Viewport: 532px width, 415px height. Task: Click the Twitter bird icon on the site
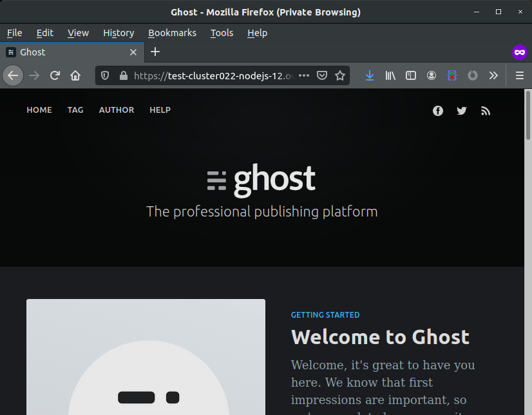tap(462, 110)
